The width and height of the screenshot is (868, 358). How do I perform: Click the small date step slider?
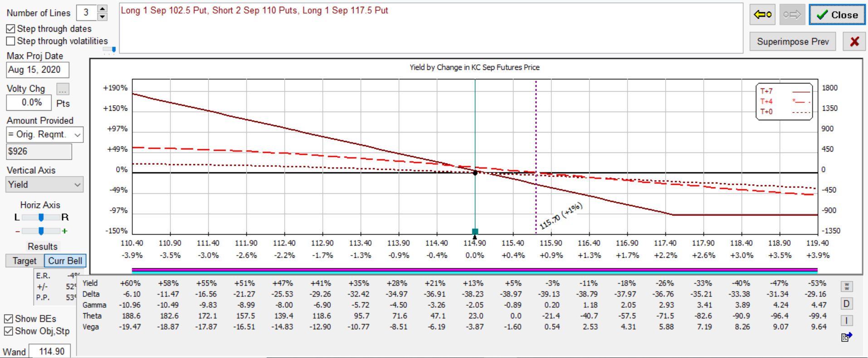coord(110,50)
